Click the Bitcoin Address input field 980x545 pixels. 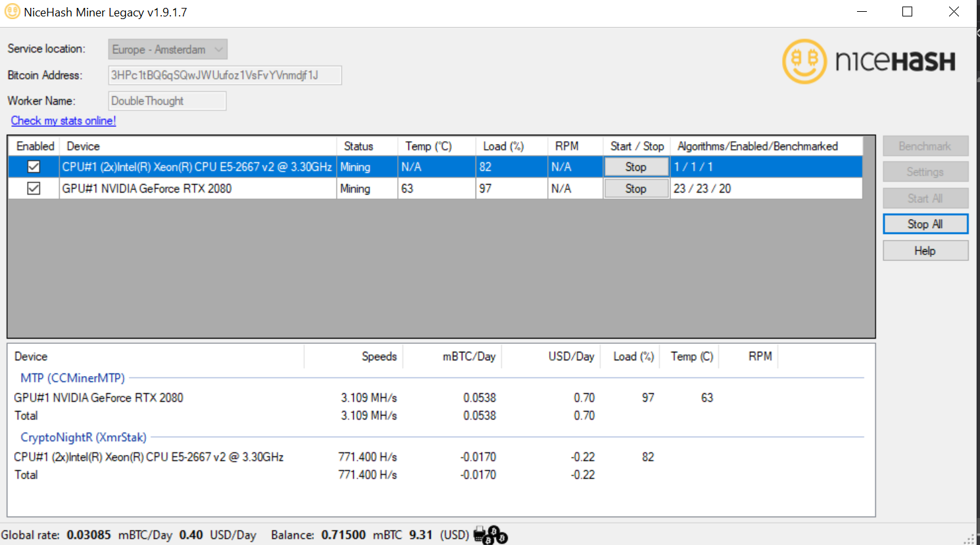pos(225,75)
